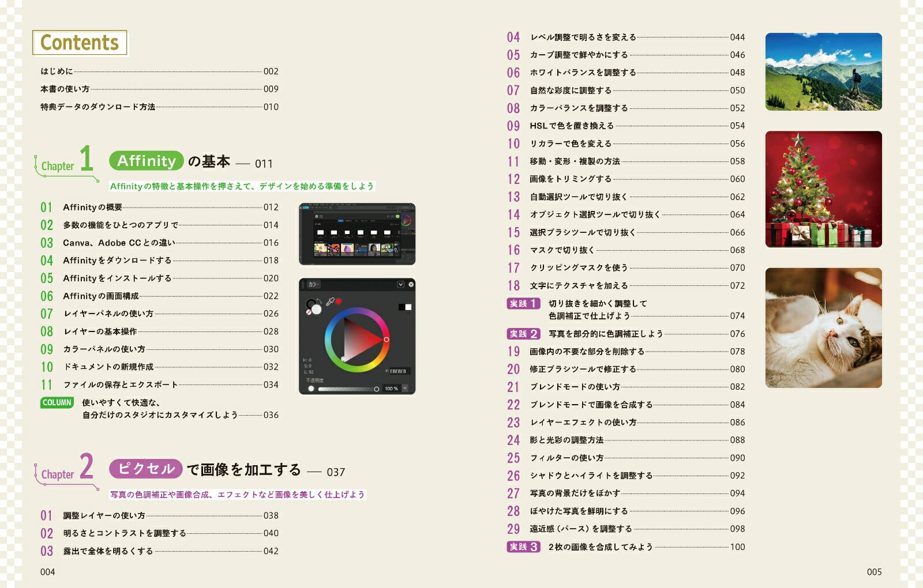
Task: Click the 調整レイヤーの使い方 entry
Action: point(159,516)
